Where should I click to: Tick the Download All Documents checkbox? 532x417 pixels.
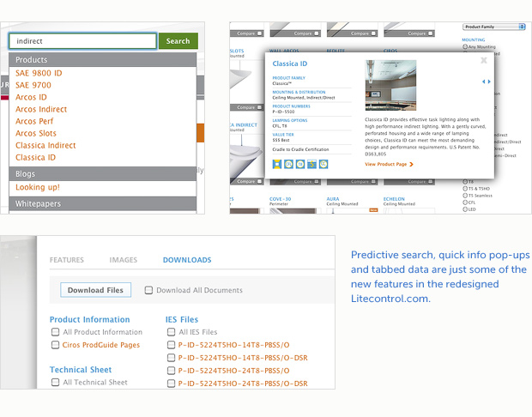148,290
